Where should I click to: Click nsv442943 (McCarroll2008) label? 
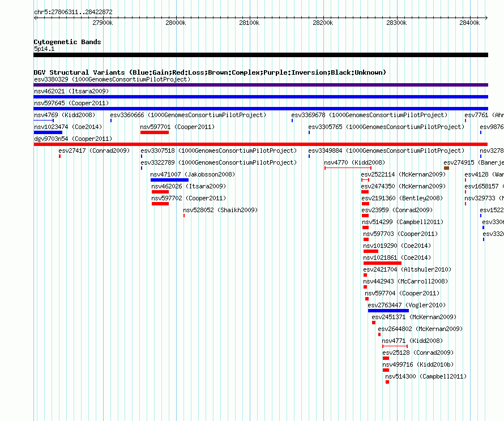click(405, 281)
